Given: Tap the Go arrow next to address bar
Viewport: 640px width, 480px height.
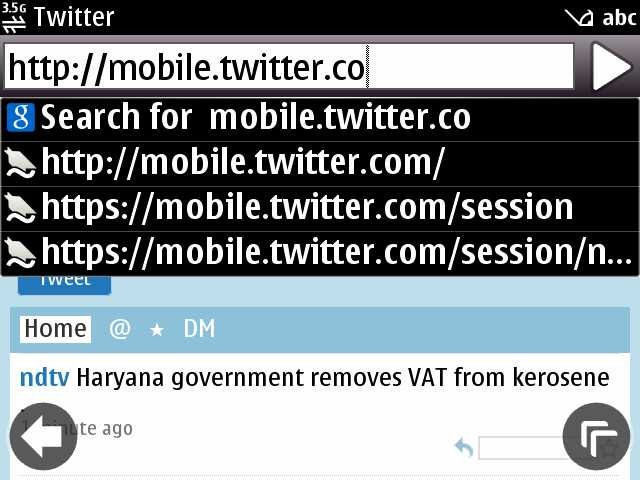Looking at the screenshot, I should click(x=611, y=66).
